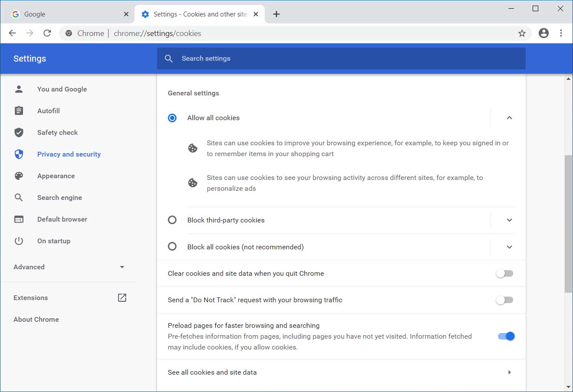Screen dimensions: 573x392
Task: Click the On startup power icon
Action: (x=19, y=241)
